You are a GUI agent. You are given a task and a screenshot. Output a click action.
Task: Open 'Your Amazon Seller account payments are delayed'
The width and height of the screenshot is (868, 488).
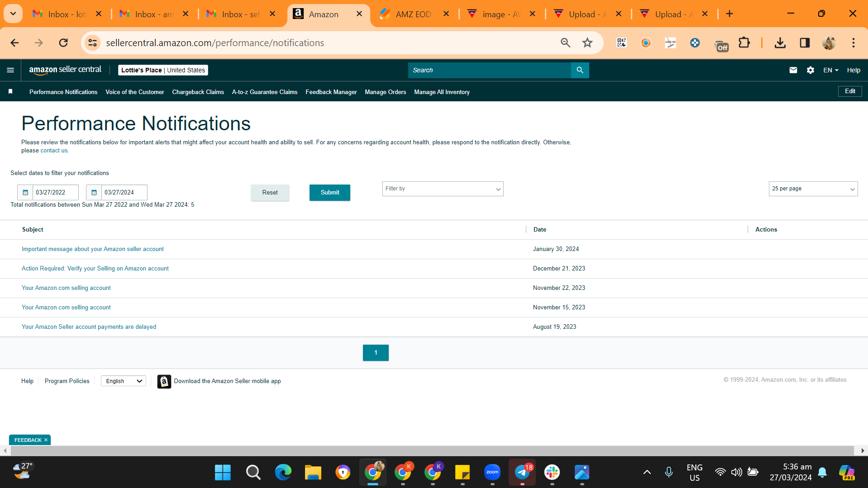pyautogui.click(x=89, y=327)
